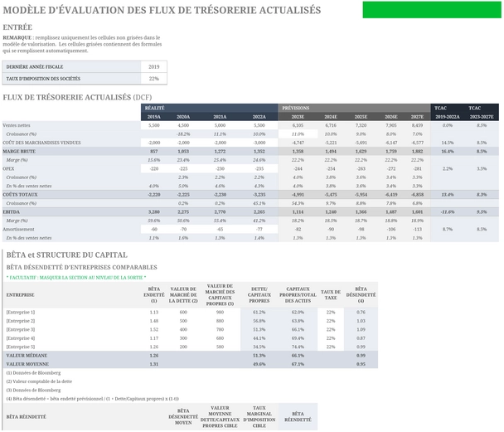Click the BÊTA RÉENDETTÉ row label
The image size is (504, 432).
tap(27, 417)
